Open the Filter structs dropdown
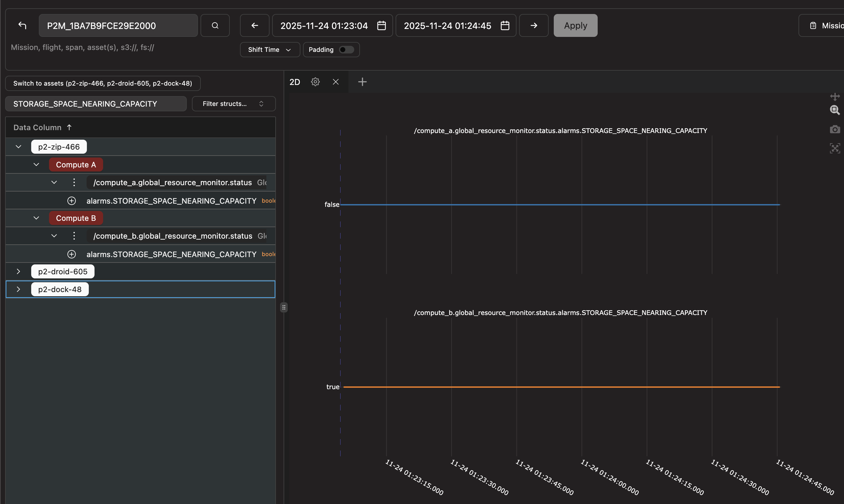844x504 pixels. pyautogui.click(x=234, y=104)
